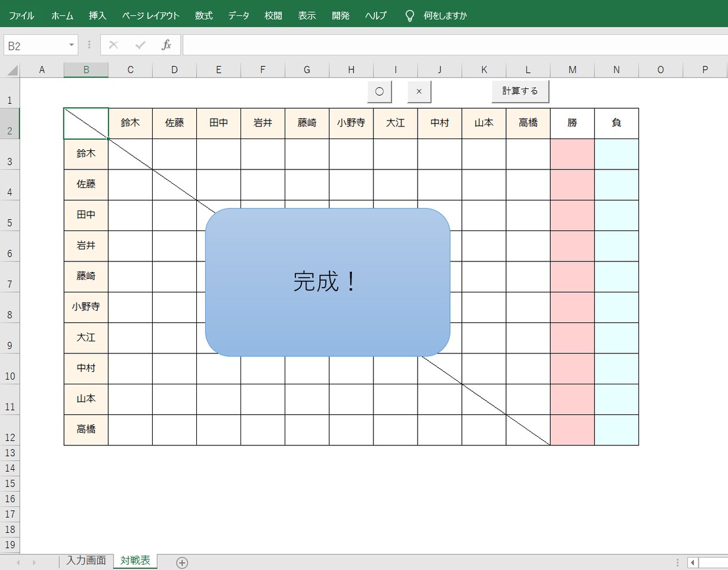
Task: Open the 校閲 tab
Action: [x=273, y=16]
